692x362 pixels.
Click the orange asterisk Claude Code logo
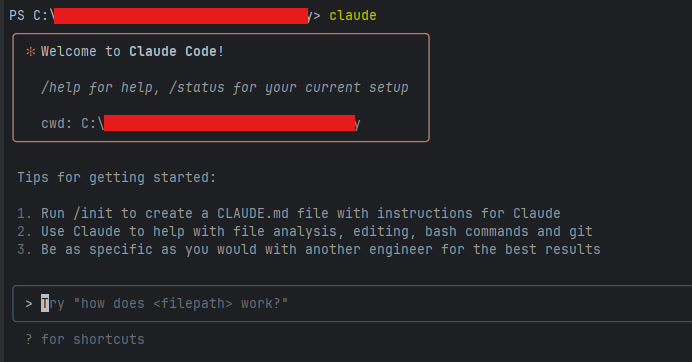[30, 52]
